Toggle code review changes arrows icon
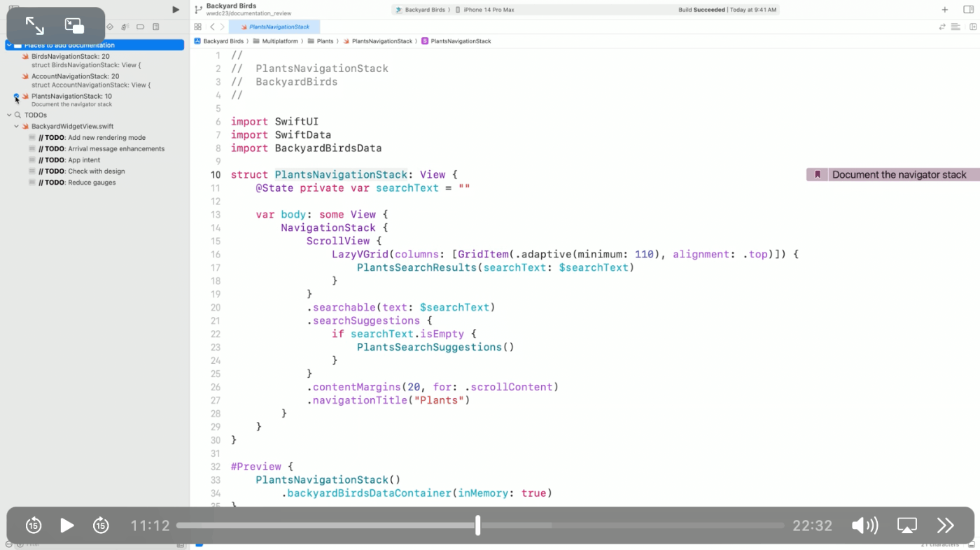 click(x=942, y=27)
